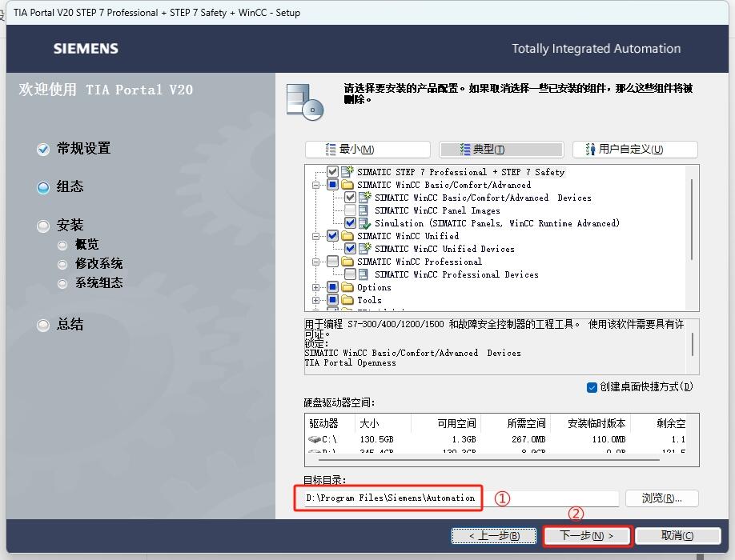Viewport: 735px width, 560px height.
Task: Select the 典型(T) installation type
Action: (x=501, y=150)
